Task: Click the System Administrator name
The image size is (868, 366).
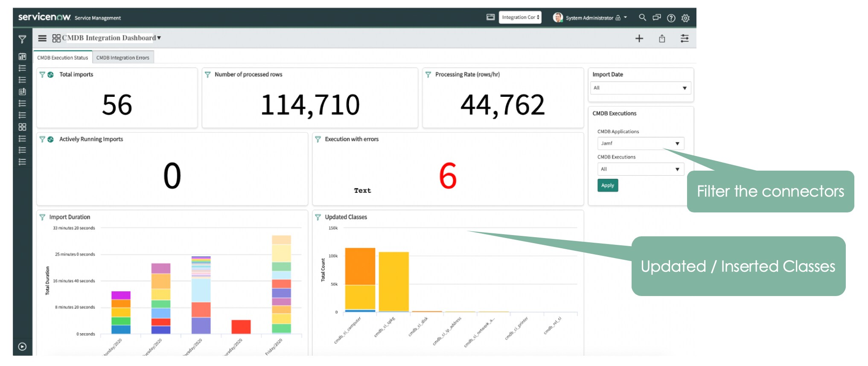Action: [x=589, y=18]
